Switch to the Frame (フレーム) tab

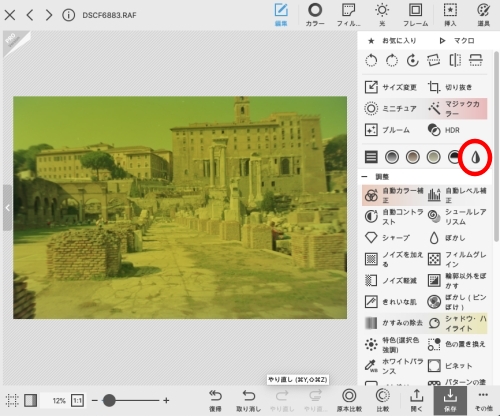[415, 15]
